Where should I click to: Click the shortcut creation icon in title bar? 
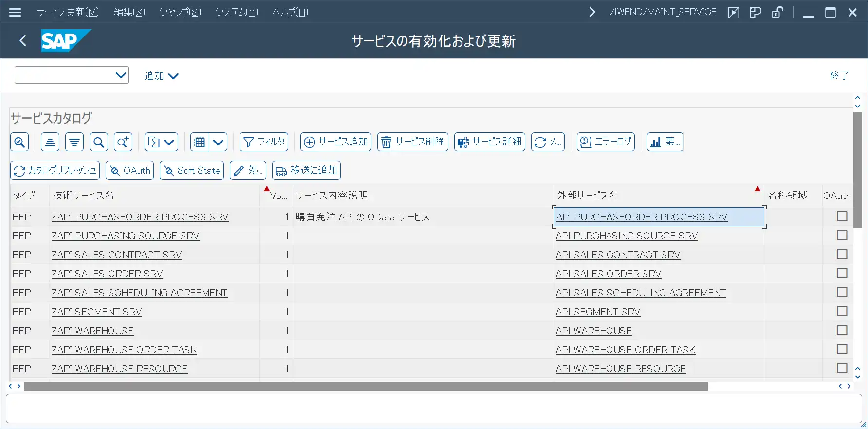click(756, 12)
